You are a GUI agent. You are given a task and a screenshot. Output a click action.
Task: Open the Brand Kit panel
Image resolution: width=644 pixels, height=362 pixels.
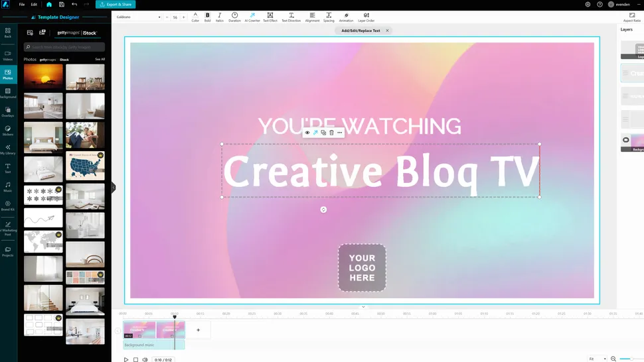tap(8, 206)
